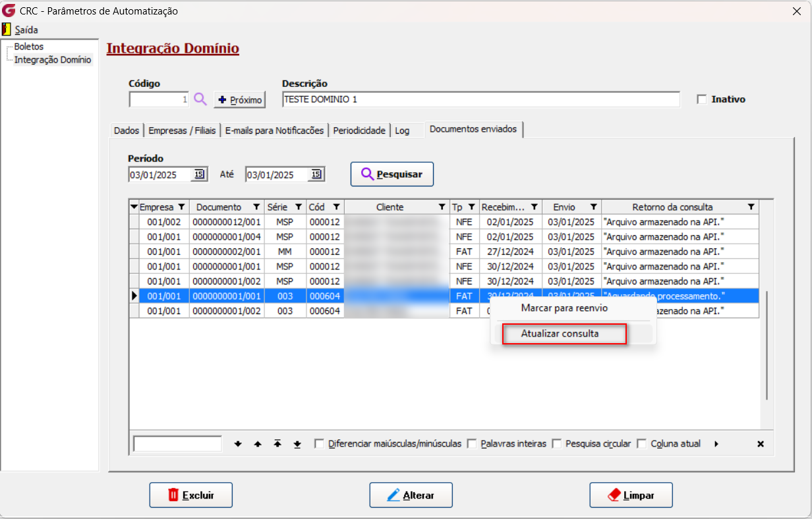
Task: Open the Série column filter
Action: tap(298, 207)
